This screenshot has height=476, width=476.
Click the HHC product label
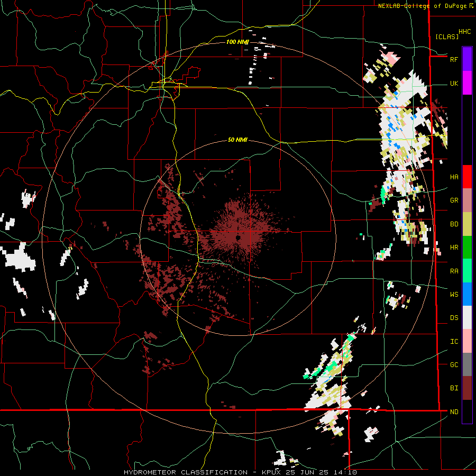464,32
